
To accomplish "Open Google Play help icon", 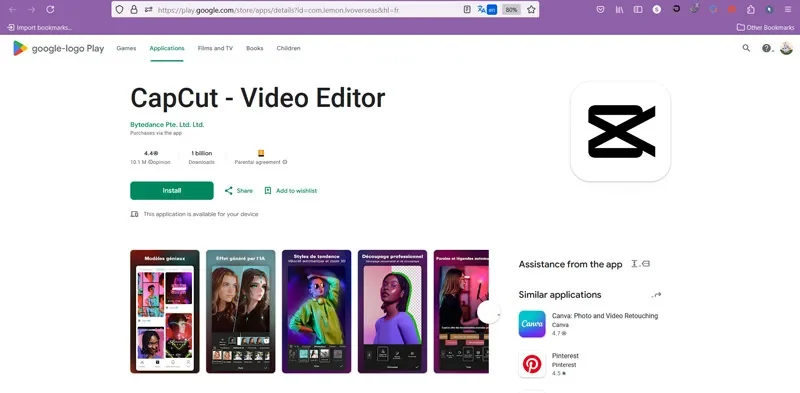I will pos(766,48).
